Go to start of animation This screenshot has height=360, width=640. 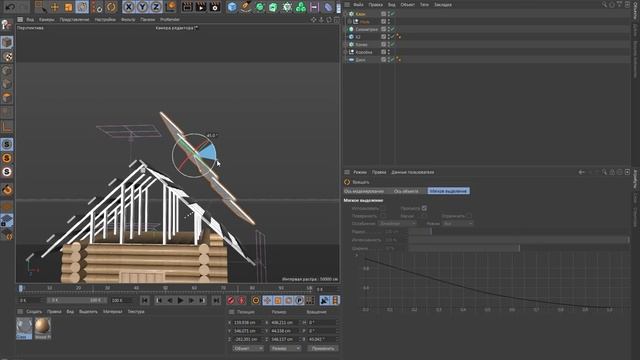pos(145,300)
